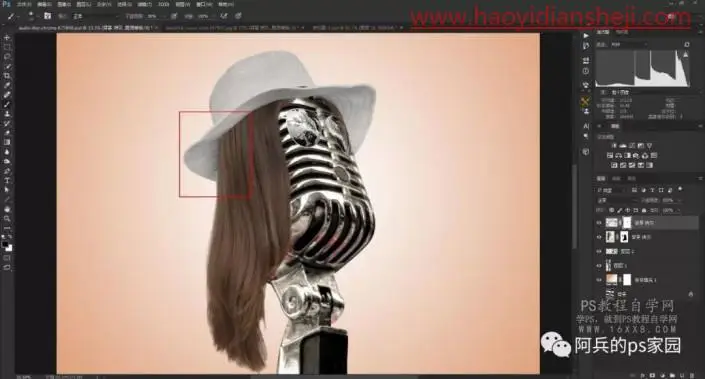Select the Lasso tool
Viewport: 705px width, 379px height.
(7, 57)
